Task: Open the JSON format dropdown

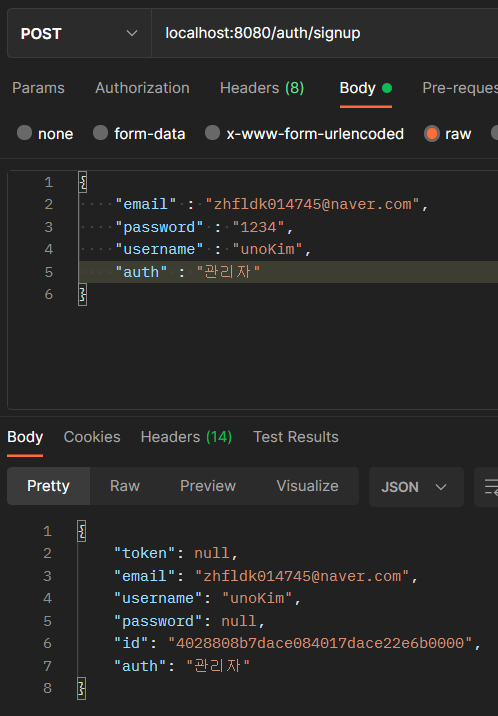Action: 416,487
